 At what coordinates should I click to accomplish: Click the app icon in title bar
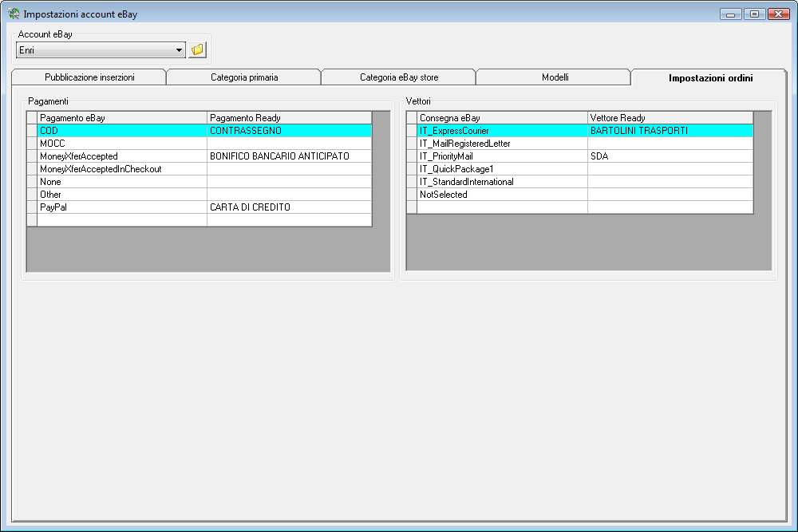(14, 14)
